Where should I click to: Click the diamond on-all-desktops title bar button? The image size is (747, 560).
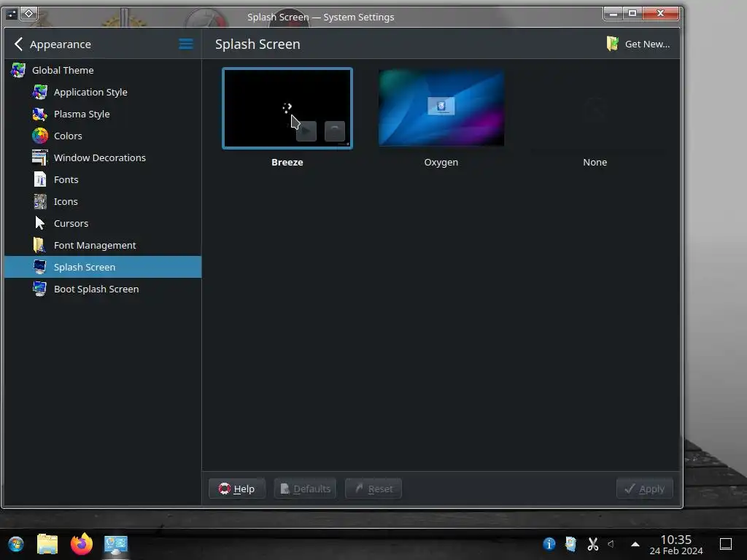28,13
